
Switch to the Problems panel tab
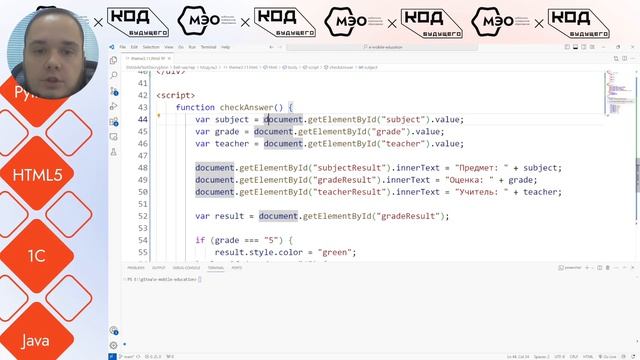[136, 268]
